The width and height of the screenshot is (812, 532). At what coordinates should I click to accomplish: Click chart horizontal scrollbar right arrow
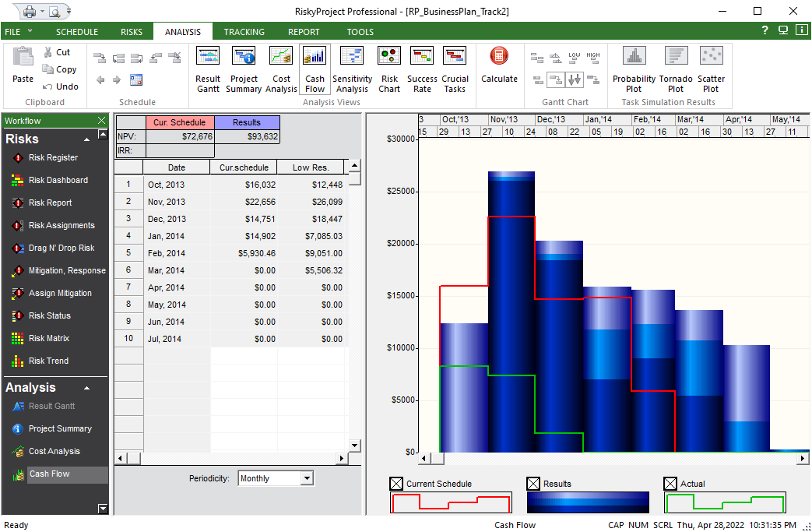click(803, 458)
